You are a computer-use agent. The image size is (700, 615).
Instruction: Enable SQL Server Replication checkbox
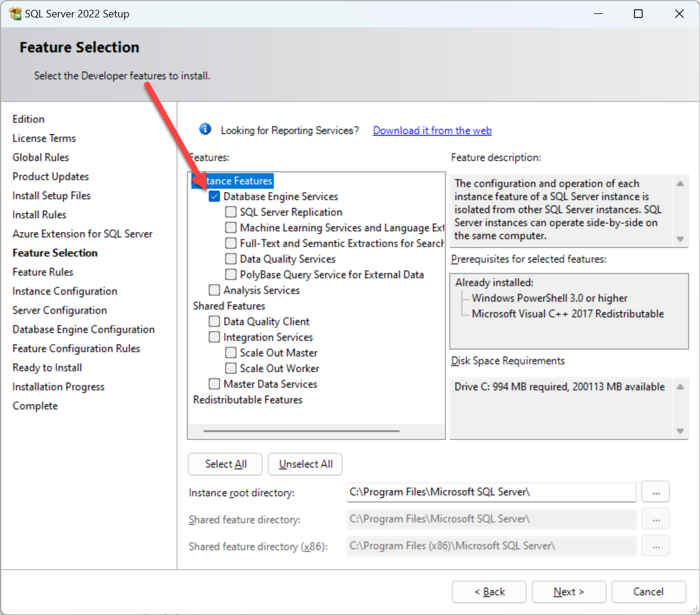pos(230,212)
